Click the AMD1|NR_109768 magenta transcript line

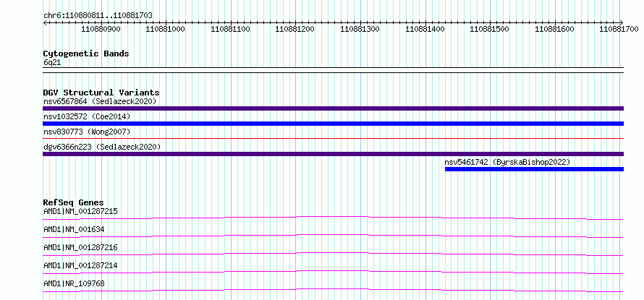[333, 290]
